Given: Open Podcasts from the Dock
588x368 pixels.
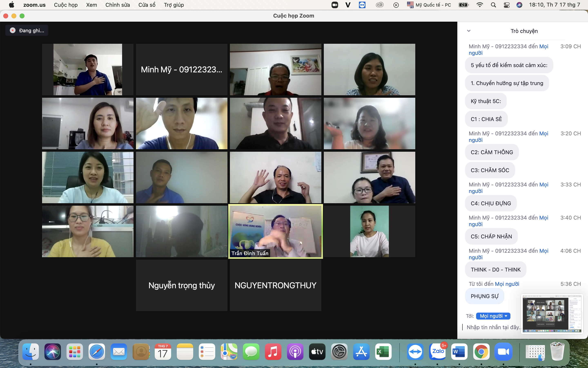Looking at the screenshot, I should coord(295,352).
